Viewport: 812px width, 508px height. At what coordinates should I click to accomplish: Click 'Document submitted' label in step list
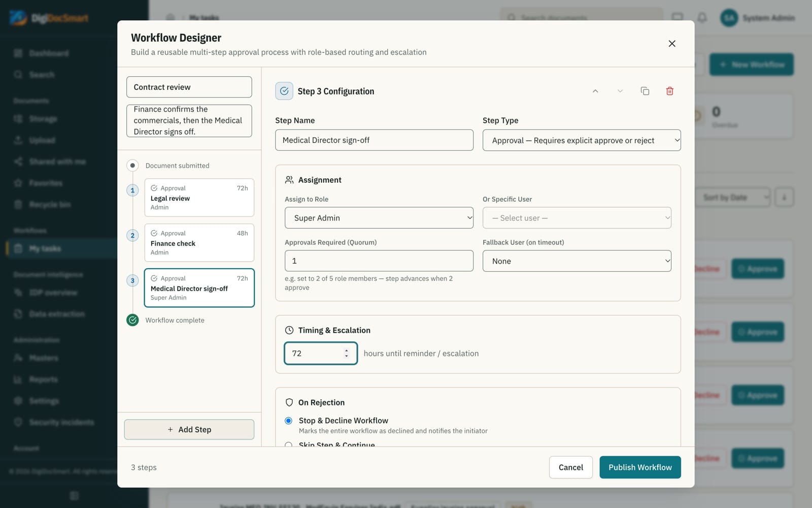coord(177,166)
